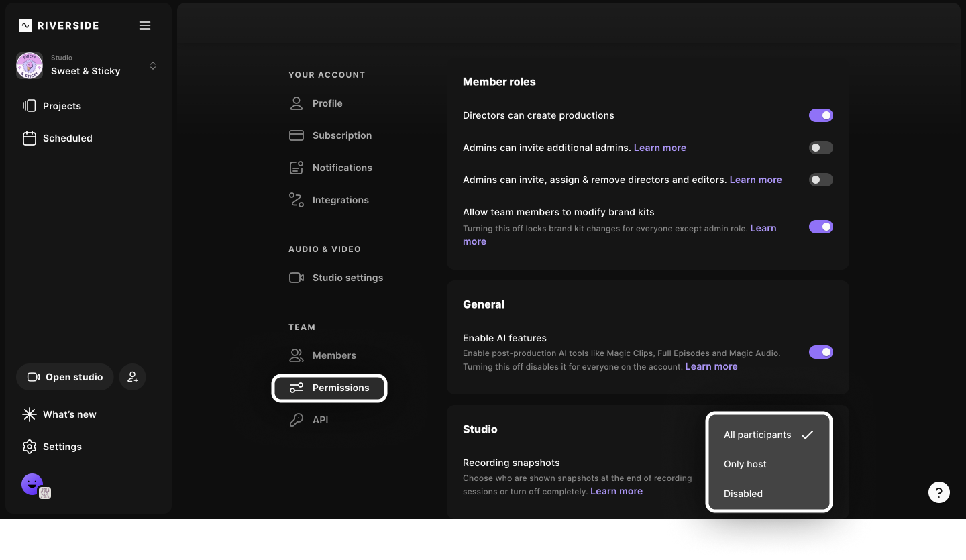
Task: Expand the Sweet & Sticky studio switcher
Action: (153, 66)
